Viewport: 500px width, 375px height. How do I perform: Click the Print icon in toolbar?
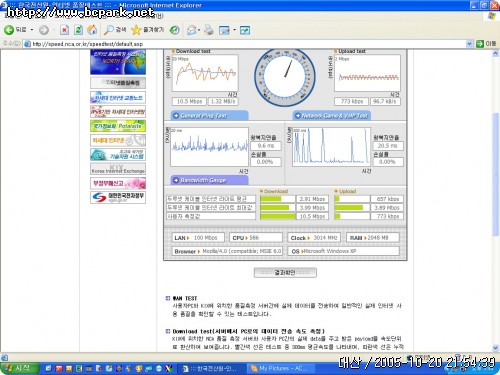pyautogui.click(x=209, y=30)
